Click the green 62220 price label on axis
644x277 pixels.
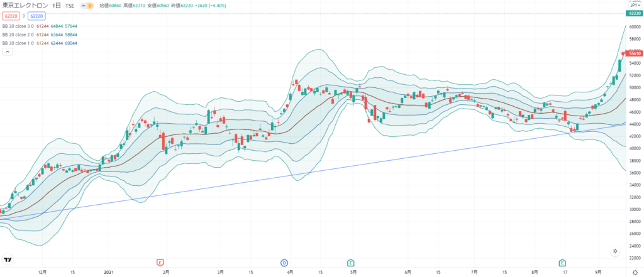tap(634, 14)
